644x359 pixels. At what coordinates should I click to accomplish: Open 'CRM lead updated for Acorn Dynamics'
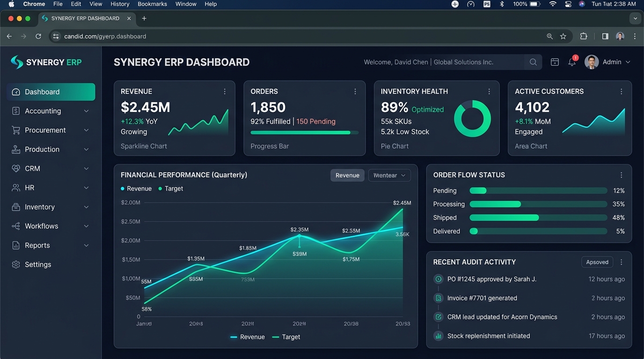pyautogui.click(x=502, y=317)
